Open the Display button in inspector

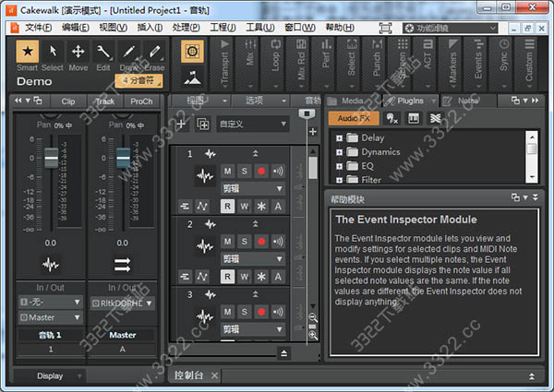click(x=50, y=376)
